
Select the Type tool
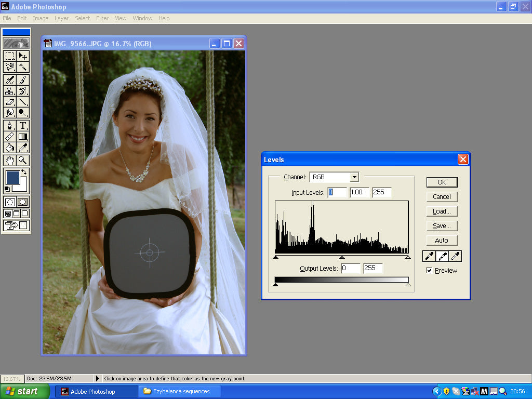23,126
